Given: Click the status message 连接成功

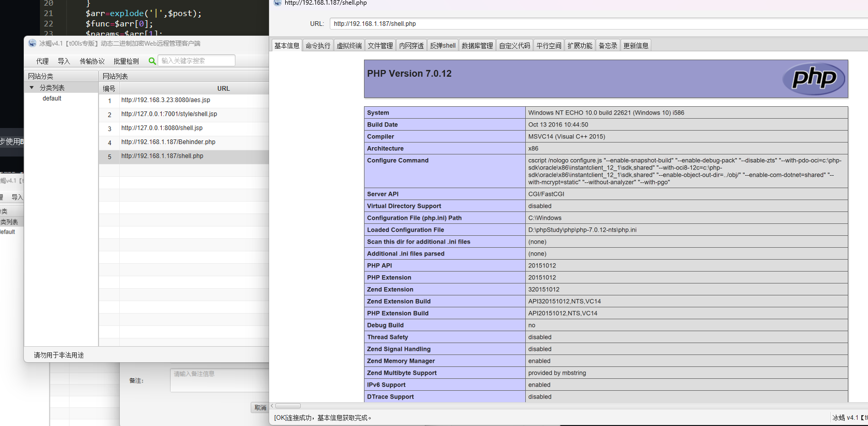Looking at the screenshot, I should pos(323,418).
